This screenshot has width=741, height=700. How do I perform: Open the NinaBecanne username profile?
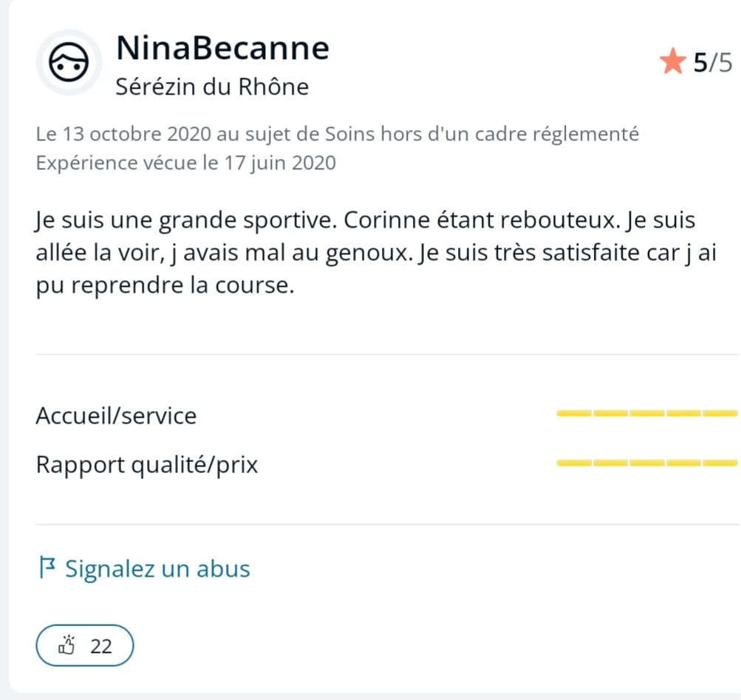(222, 48)
